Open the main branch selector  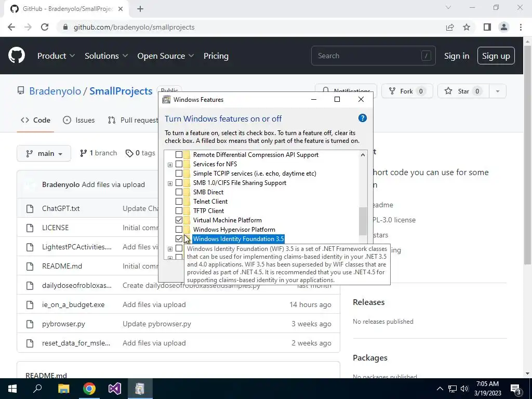tap(44, 153)
